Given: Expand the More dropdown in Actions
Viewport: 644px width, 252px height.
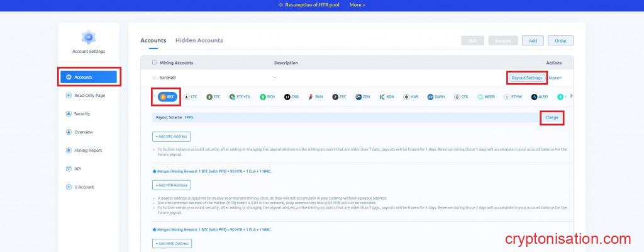Looking at the screenshot, I should (555, 77).
